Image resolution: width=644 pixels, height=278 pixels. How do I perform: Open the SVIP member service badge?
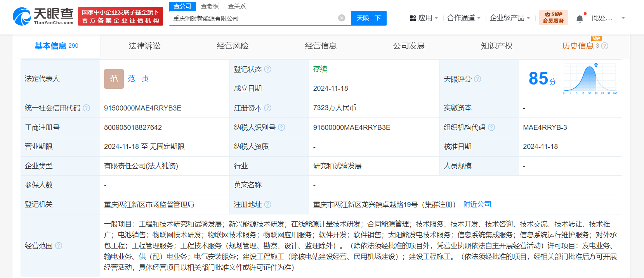pos(553,18)
